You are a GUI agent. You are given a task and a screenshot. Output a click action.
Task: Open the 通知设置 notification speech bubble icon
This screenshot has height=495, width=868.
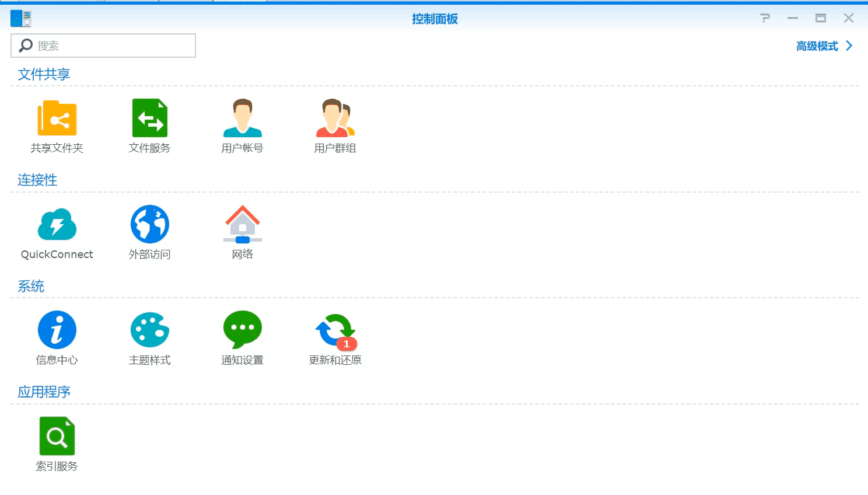(x=243, y=330)
